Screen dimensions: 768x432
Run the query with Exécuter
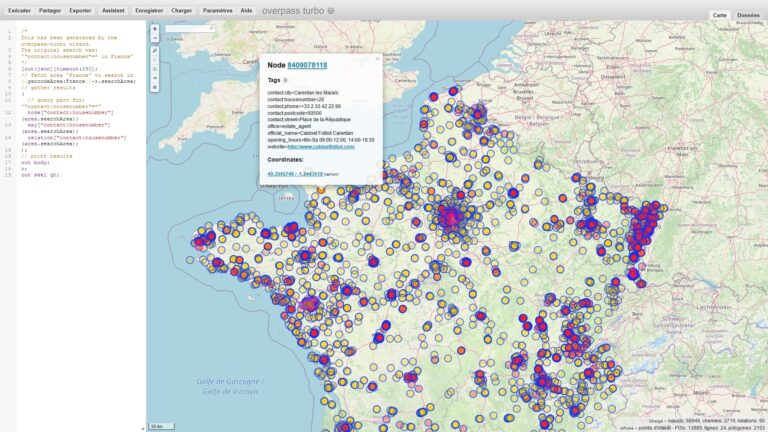click(x=20, y=10)
